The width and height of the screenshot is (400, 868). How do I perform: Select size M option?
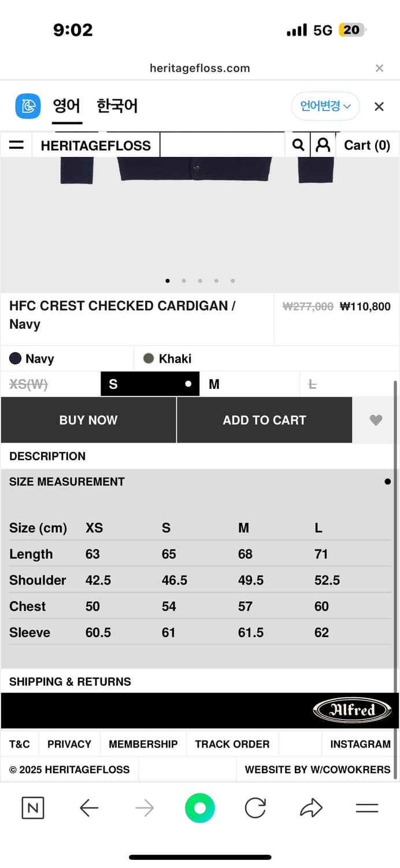(x=249, y=384)
